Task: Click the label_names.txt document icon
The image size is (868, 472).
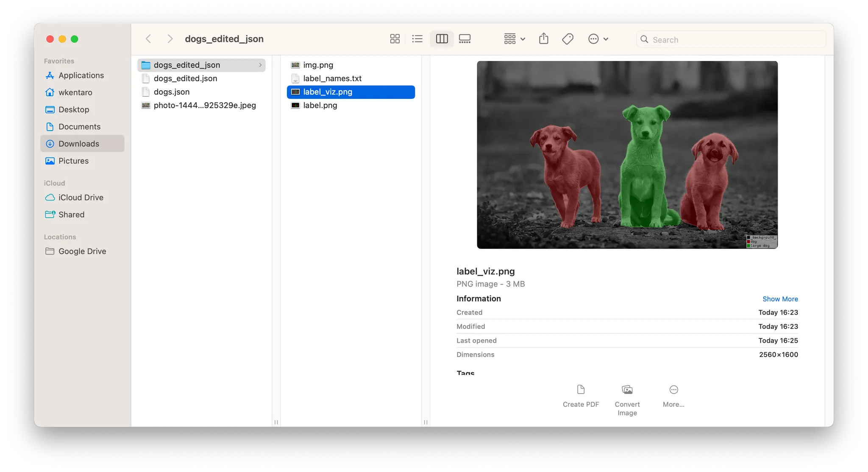Action: pos(295,78)
